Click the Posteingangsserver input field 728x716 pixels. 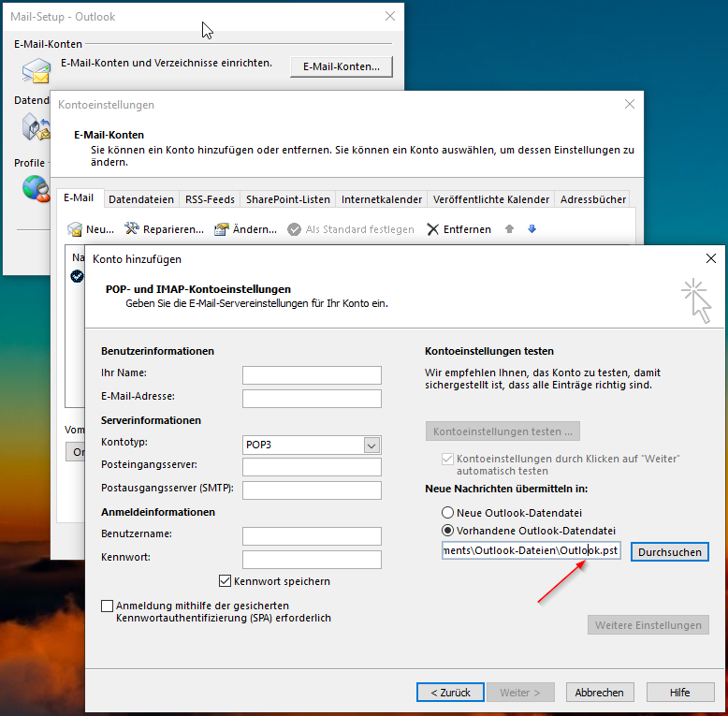(312, 467)
